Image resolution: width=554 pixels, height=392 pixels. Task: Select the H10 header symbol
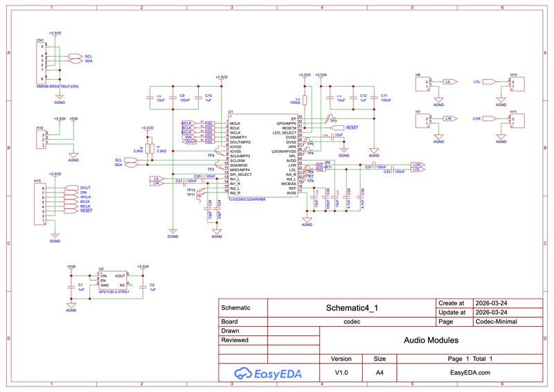click(x=517, y=84)
